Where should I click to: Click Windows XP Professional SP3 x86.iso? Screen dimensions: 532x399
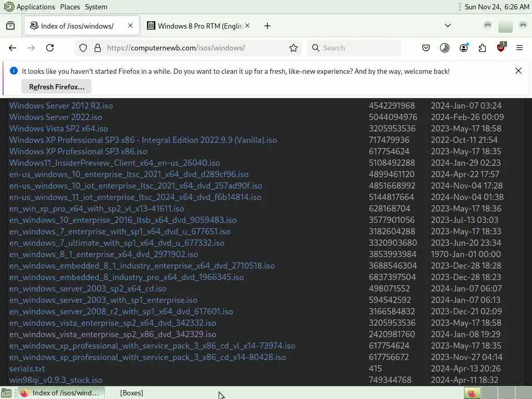pos(78,151)
